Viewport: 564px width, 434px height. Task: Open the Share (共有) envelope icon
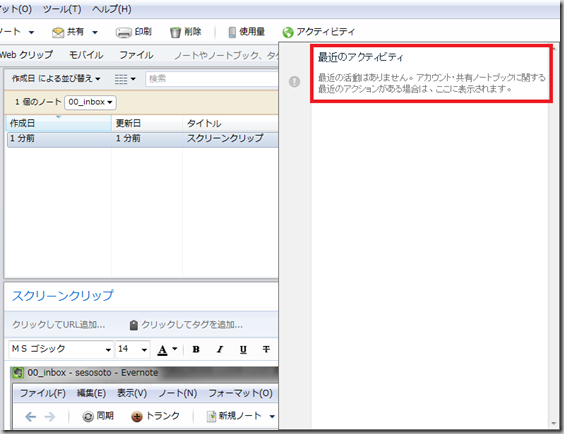tap(58, 32)
